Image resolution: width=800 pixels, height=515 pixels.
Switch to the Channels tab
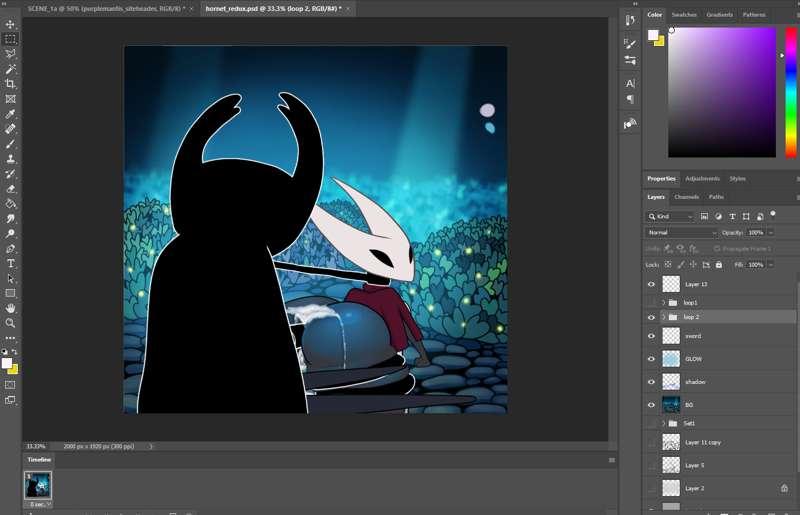click(x=687, y=197)
